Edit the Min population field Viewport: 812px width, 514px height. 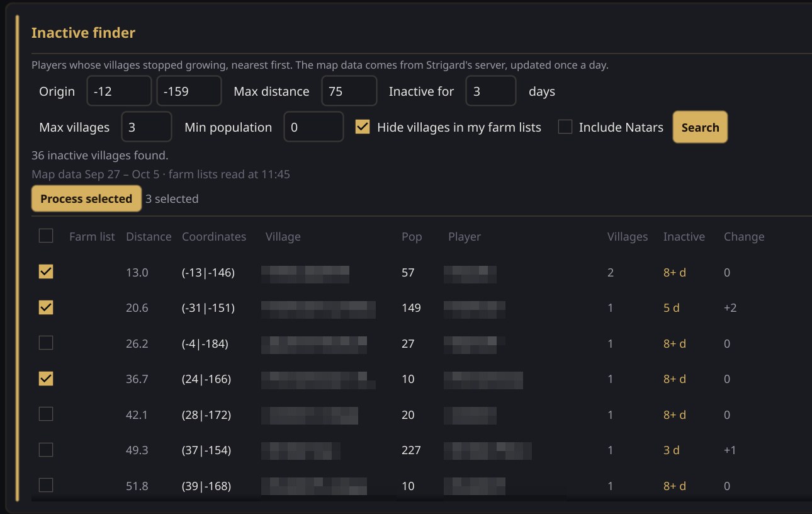pos(313,127)
